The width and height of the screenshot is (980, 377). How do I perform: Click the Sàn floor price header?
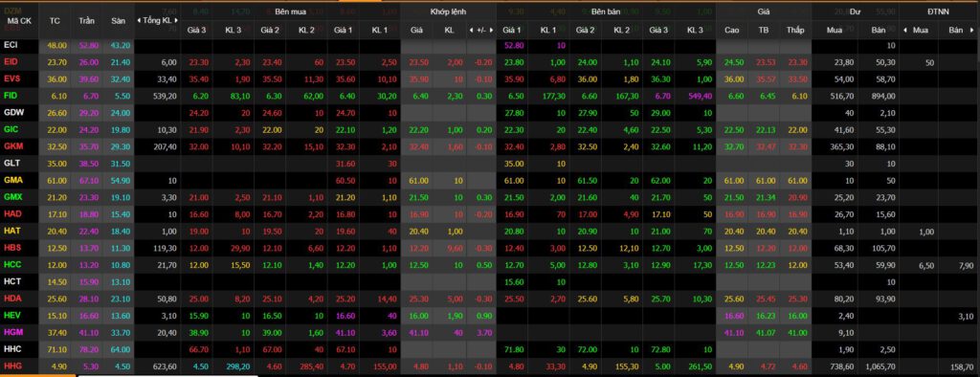(118, 21)
